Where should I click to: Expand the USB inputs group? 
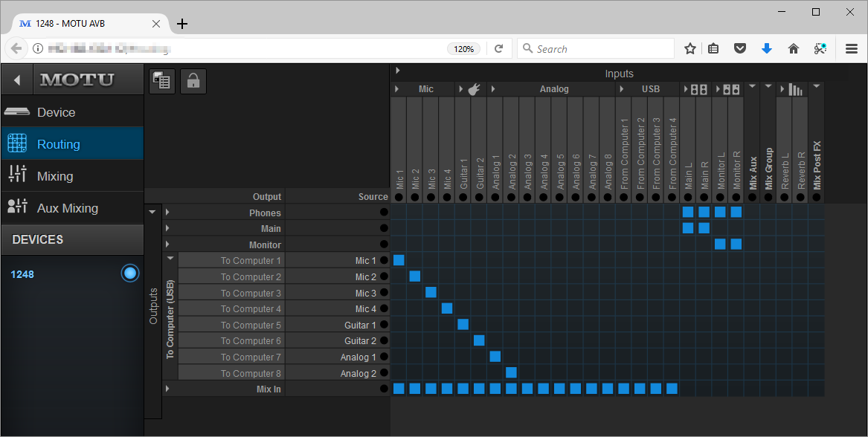tap(623, 89)
